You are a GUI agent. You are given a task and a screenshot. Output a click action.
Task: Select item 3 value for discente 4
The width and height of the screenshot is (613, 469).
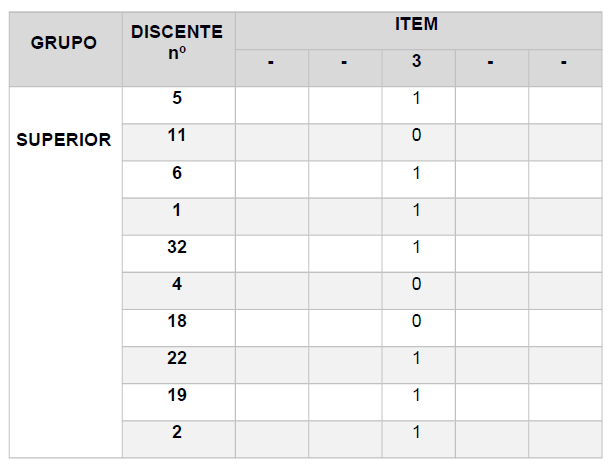tap(418, 291)
